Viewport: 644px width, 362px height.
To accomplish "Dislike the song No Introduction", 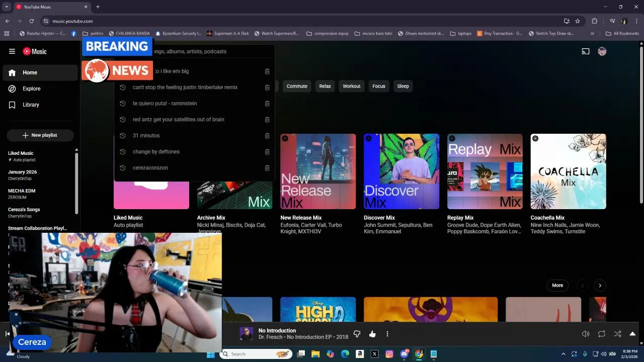I will [x=357, y=334].
